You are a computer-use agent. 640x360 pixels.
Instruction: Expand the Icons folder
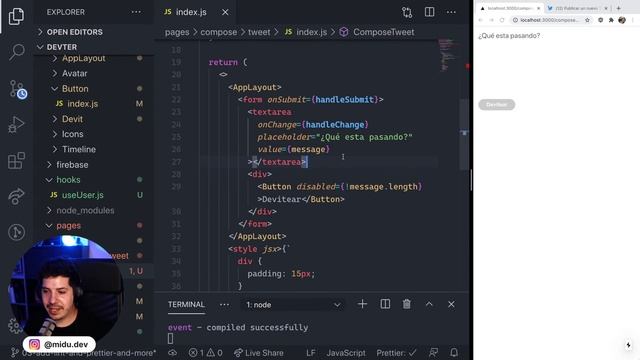(72, 134)
